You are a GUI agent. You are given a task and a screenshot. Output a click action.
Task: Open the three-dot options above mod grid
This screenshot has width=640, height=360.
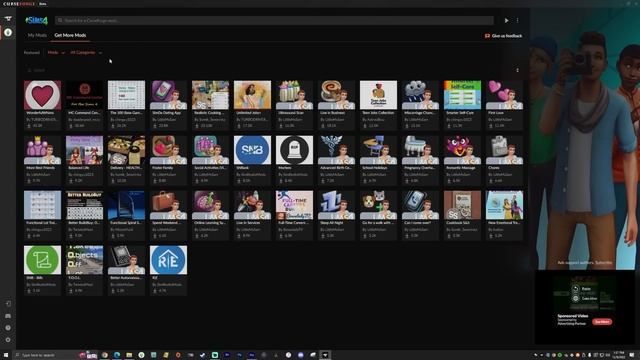click(x=517, y=70)
